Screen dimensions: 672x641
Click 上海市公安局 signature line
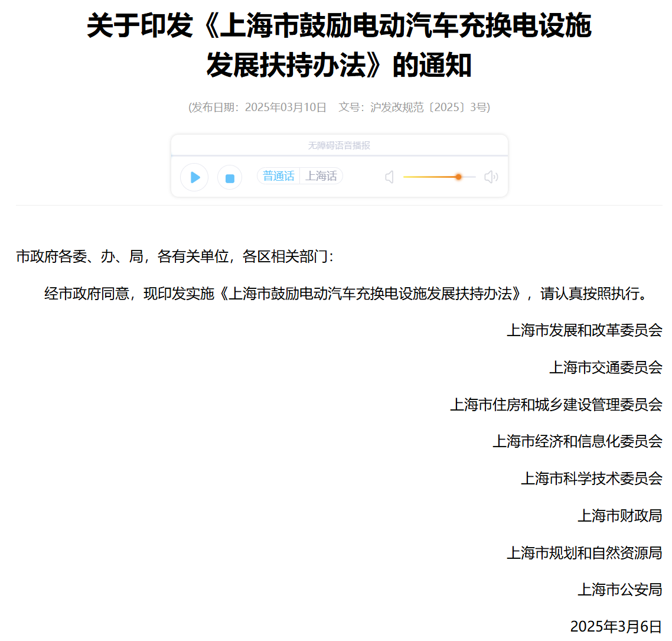[620, 590]
